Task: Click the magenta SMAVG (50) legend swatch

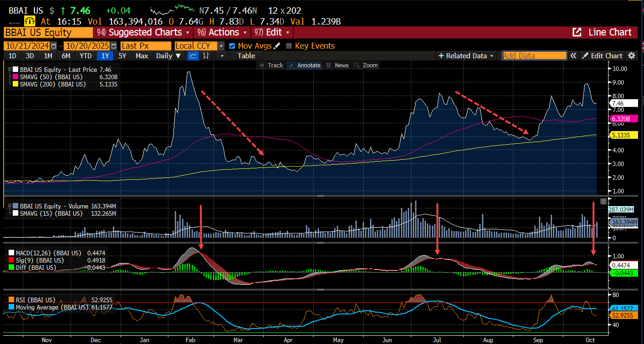Action: point(15,77)
